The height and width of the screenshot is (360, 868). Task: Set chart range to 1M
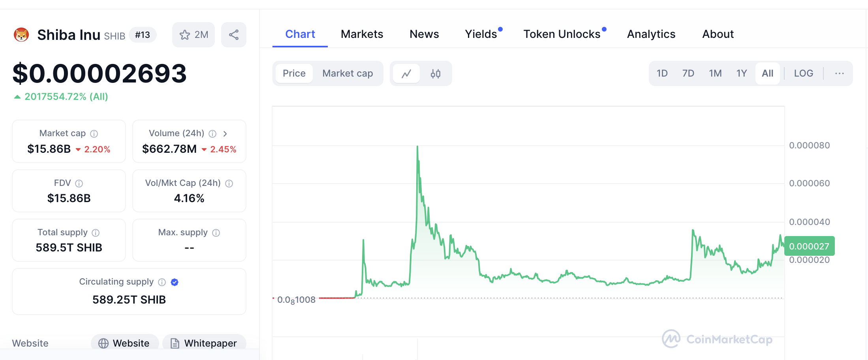pyautogui.click(x=715, y=73)
